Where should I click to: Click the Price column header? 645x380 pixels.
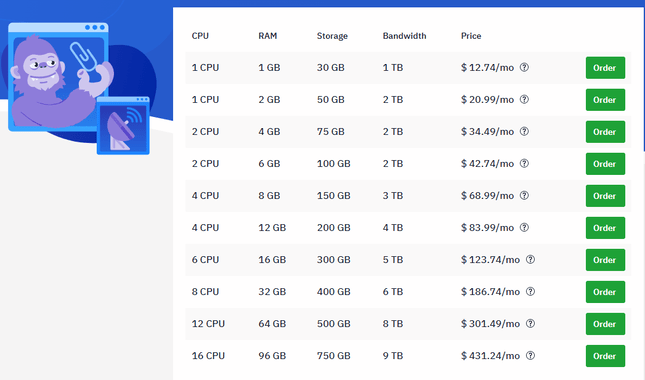tap(471, 36)
